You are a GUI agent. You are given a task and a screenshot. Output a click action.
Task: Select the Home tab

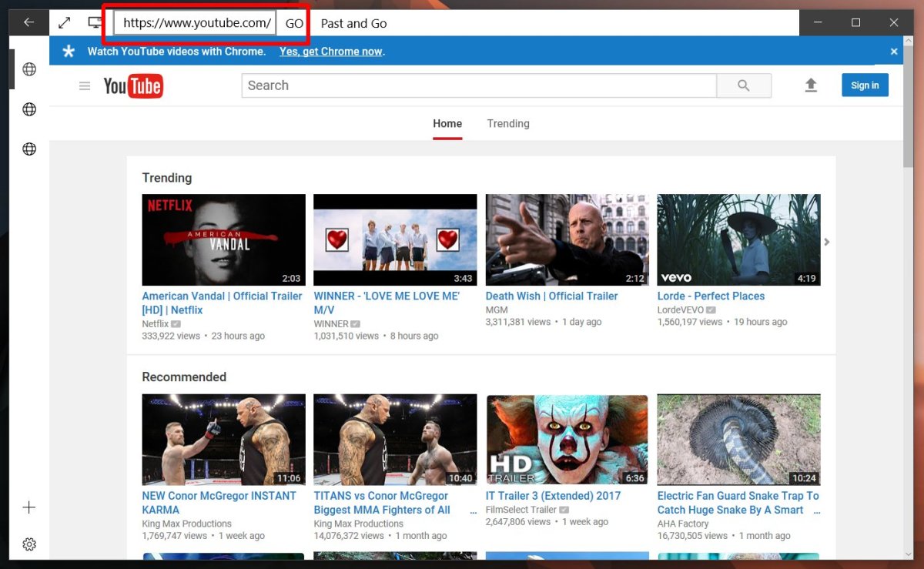447,124
